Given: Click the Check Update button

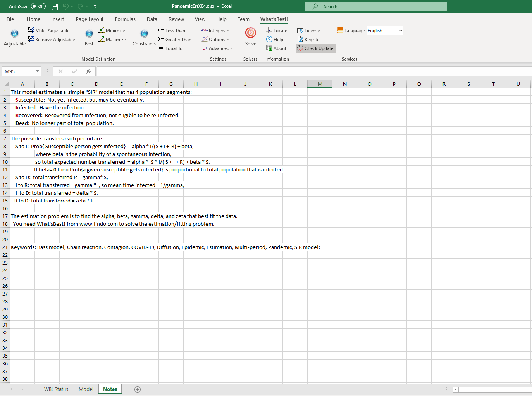Looking at the screenshot, I should coord(316,48).
